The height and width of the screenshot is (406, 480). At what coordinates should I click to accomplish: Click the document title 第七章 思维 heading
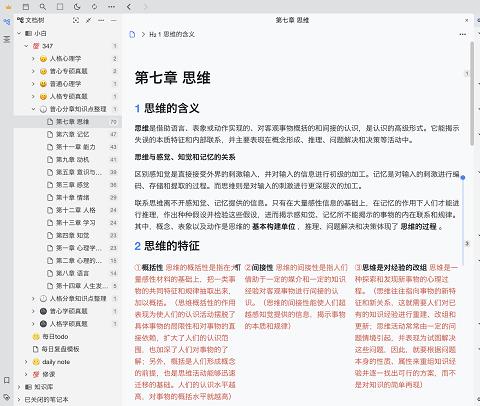(x=172, y=78)
